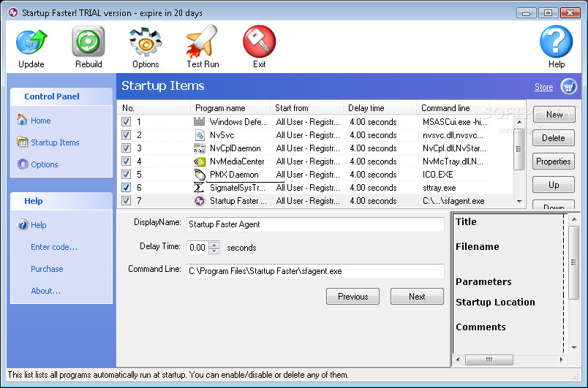
Task: Disable startup item 5 checkbox
Action: point(126,174)
